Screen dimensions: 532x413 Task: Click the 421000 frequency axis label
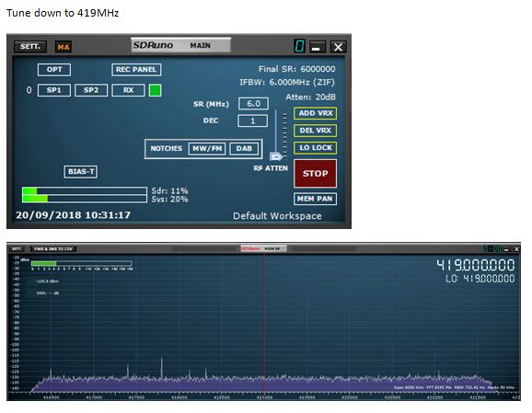[x=434, y=397]
